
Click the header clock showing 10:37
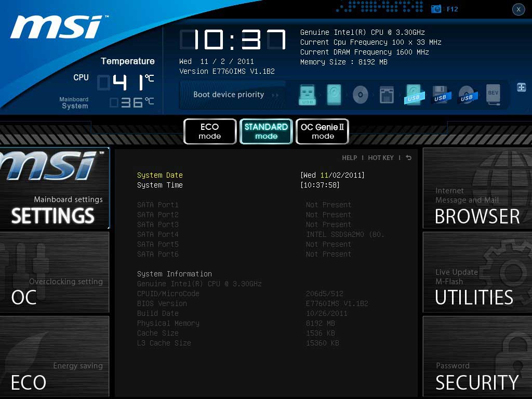click(233, 39)
